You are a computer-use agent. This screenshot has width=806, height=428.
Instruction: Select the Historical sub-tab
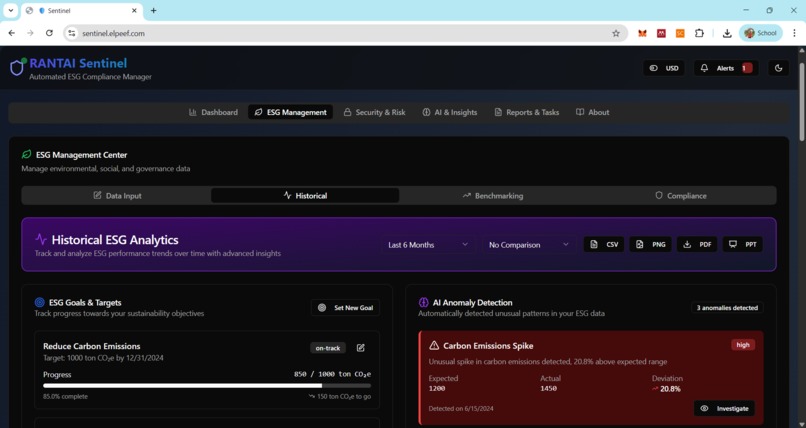305,195
